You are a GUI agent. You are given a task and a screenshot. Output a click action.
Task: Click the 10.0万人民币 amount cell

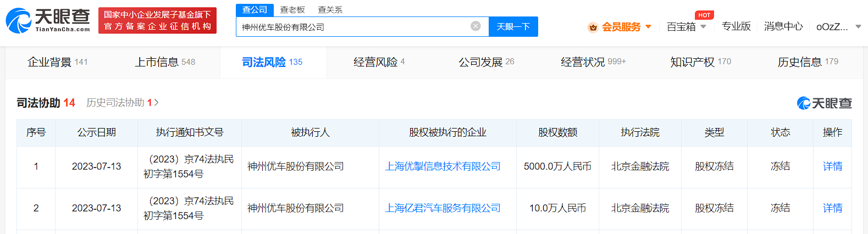[557, 208]
